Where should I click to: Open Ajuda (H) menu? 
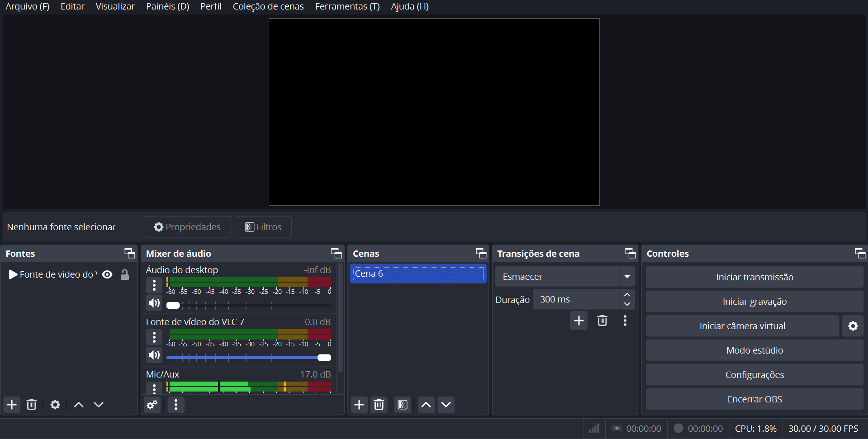[x=410, y=6]
